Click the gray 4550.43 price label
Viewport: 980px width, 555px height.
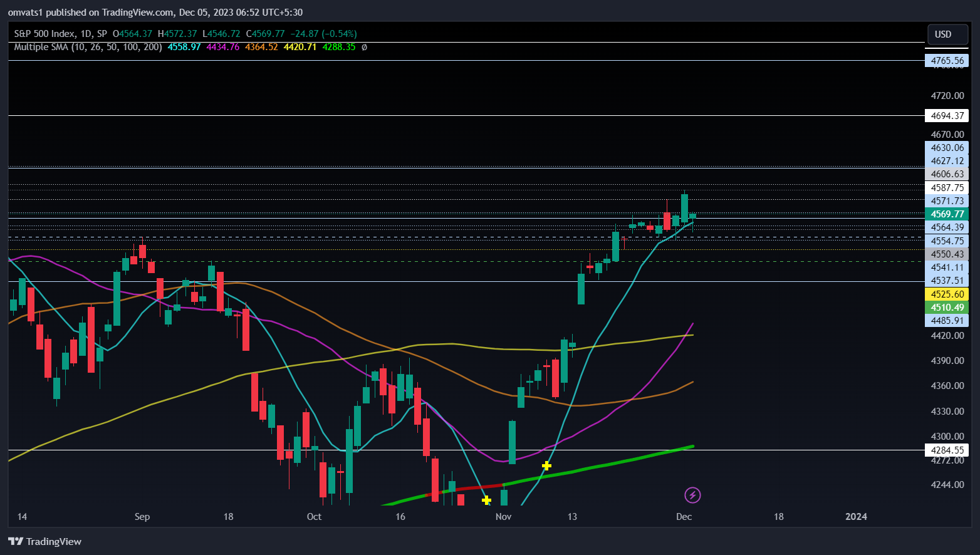click(947, 254)
